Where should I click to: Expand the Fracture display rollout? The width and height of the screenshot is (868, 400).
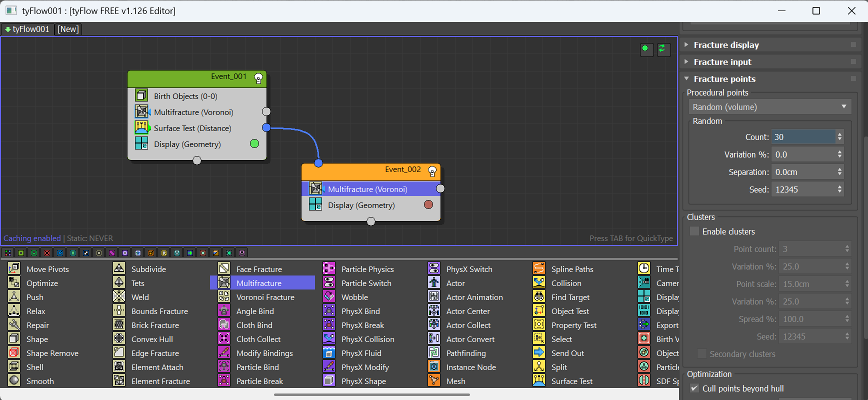click(x=726, y=45)
